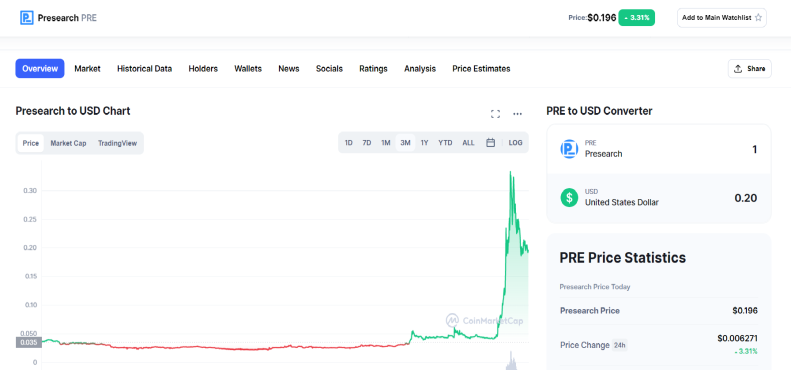Open the Historical Data tab
This screenshot has width=791, height=370.
[x=144, y=69]
